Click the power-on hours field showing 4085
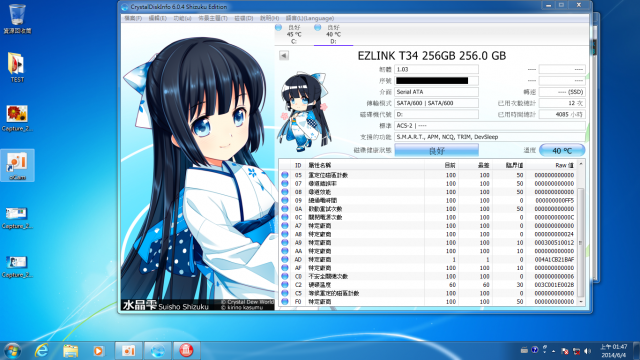 click(x=562, y=114)
